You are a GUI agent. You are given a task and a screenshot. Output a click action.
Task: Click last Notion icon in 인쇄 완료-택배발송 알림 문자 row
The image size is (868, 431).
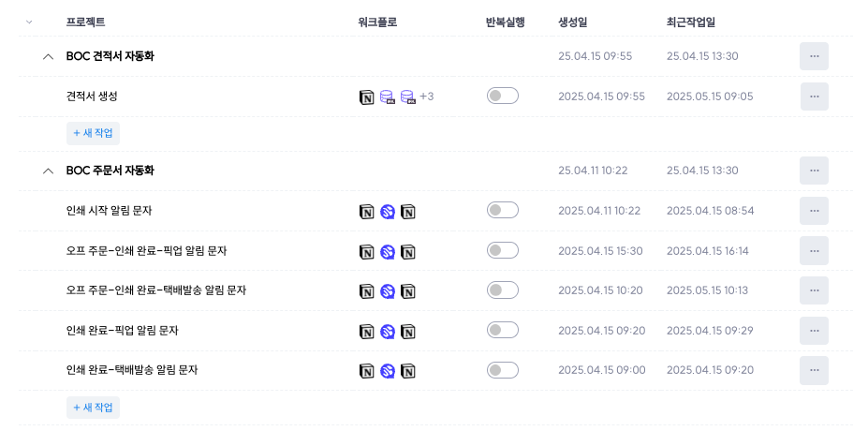click(x=408, y=371)
